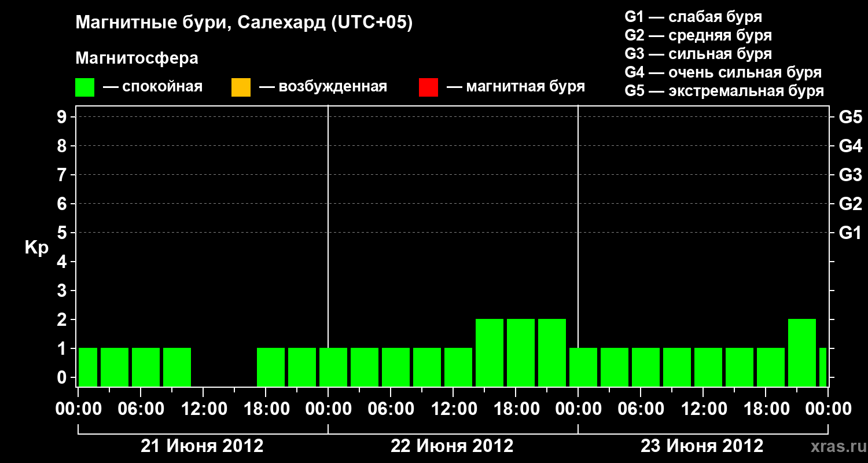Image resolution: width=868 pixels, height=463 pixels.
Task: Click the legend label '— спокойная'
Action: coord(153,87)
